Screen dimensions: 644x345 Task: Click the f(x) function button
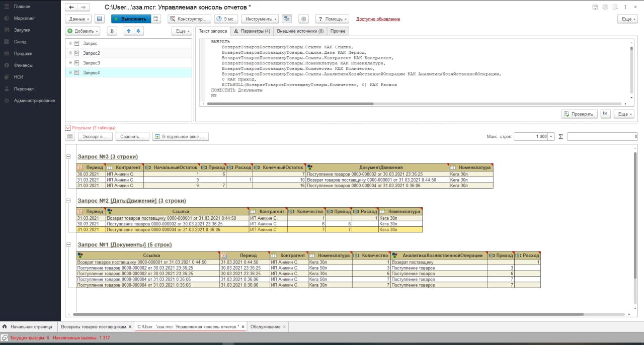606,114
